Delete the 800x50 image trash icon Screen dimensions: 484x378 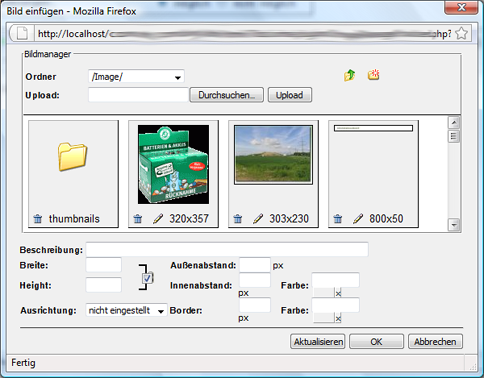338,219
